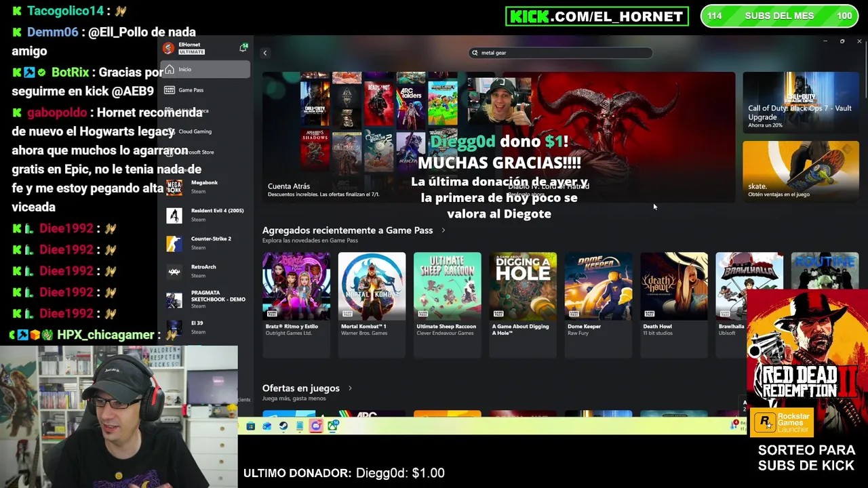
Task: Open Game Pass in the sidebar
Action: [205, 90]
